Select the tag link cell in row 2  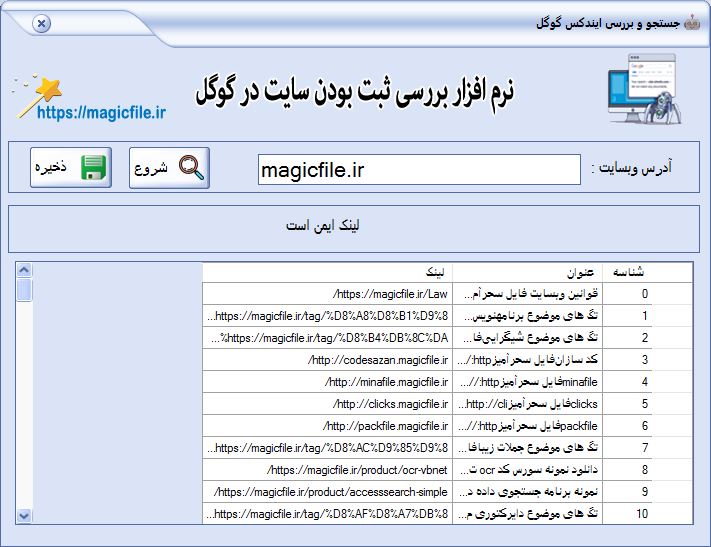327,338
